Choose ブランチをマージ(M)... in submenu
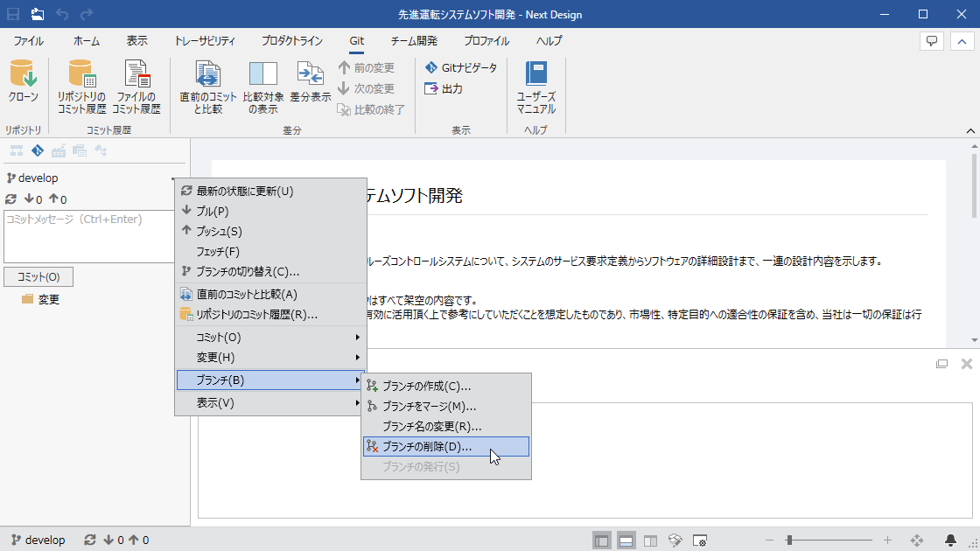The width and height of the screenshot is (980, 551). tap(446, 406)
